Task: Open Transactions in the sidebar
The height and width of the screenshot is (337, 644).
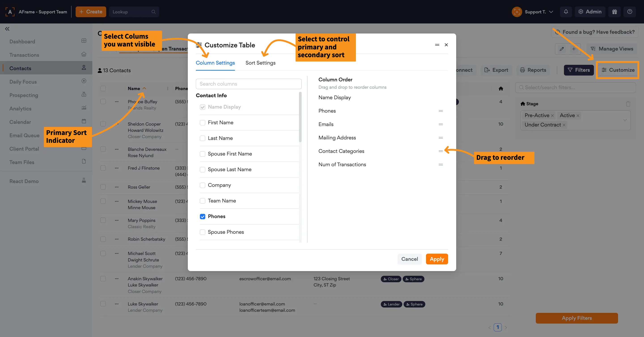Action: point(24,55)
